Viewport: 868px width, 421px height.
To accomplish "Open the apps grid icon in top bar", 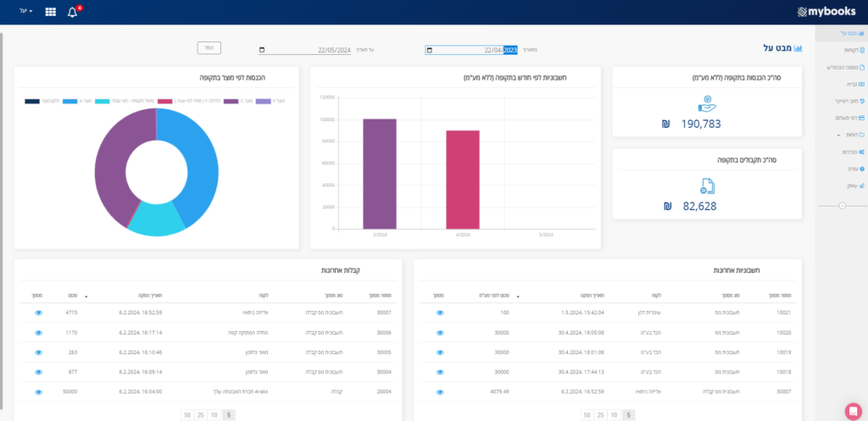I will tap(50, 12).
